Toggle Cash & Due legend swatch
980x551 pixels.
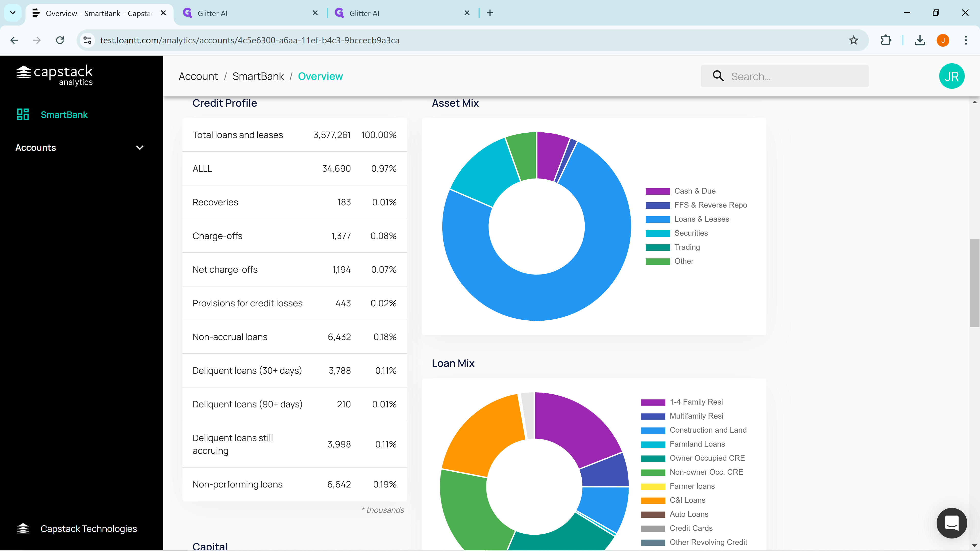click(657, 191)
